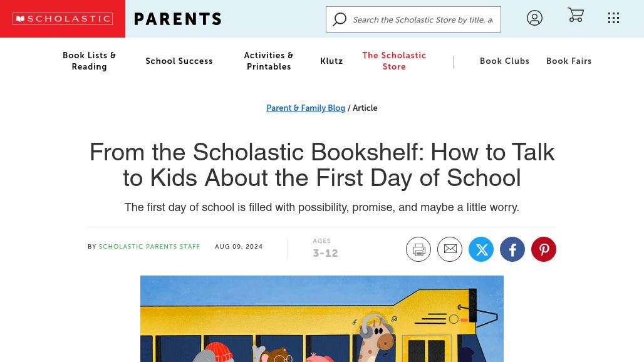
Task: Go to Book Fairs
Action: [x=569, y=61]
